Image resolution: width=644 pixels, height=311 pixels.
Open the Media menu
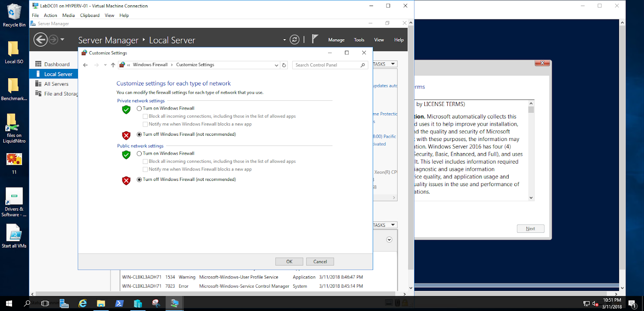[68, 15]
